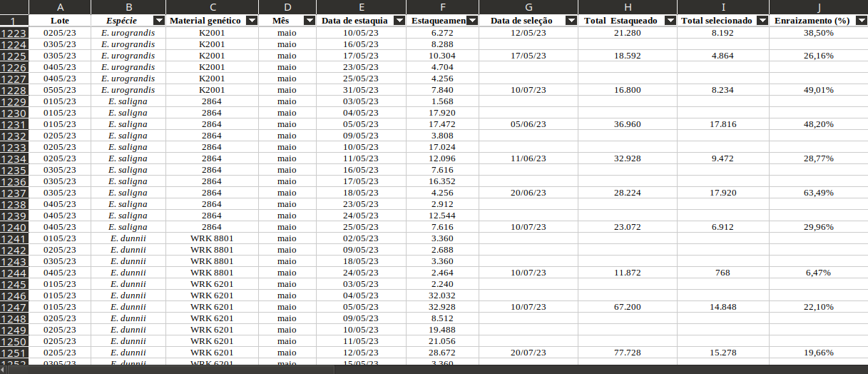This screenshot has height=374, width=868.
Task: Open the Data de estaquia filter dropdown
Action: pos(399,21)
